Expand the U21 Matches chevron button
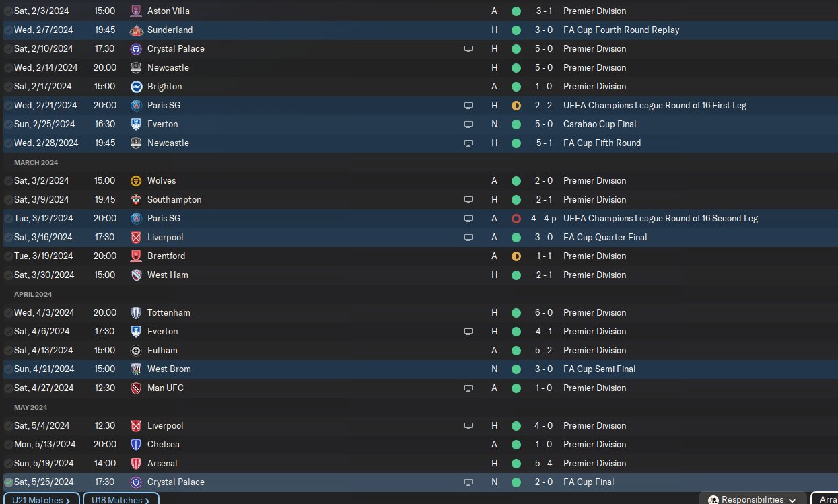Viewport: 838px width, 504px height. point(41,499)
